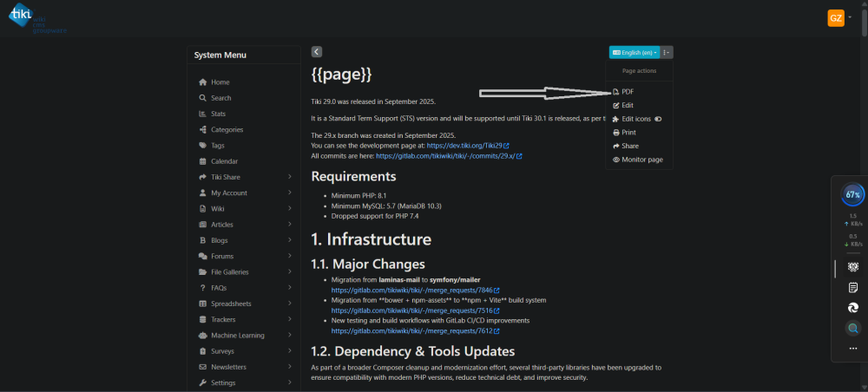
Task: Click the back arrow button above the page title
Action: coord(317,51)
